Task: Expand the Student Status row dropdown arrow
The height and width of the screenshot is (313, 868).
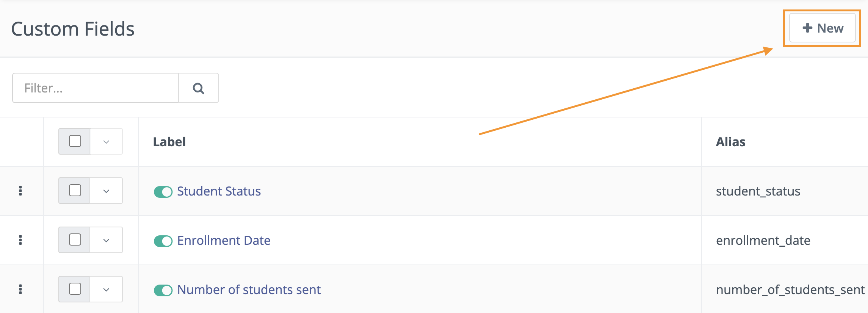Action: pyautogui.click(x=106, y=191)
